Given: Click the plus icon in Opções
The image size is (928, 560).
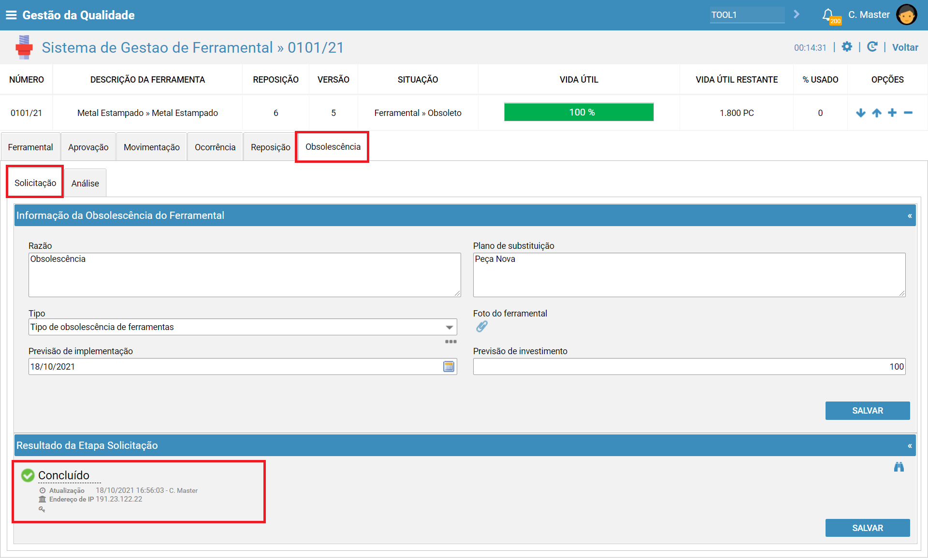Looking at the screenshot, I should coord(892,113).
